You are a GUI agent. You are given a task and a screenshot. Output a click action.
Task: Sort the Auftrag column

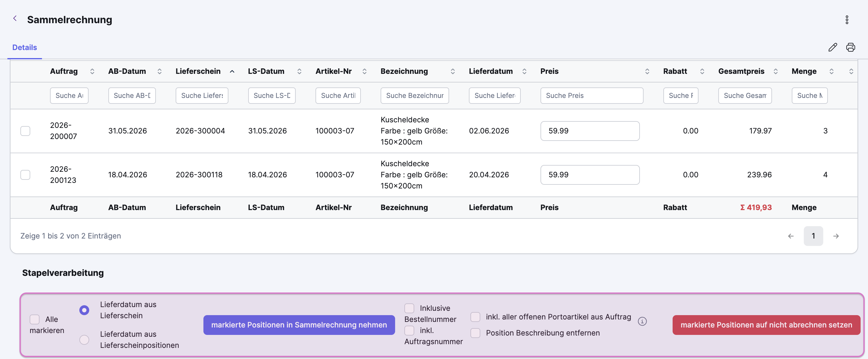tap(92, 71)
